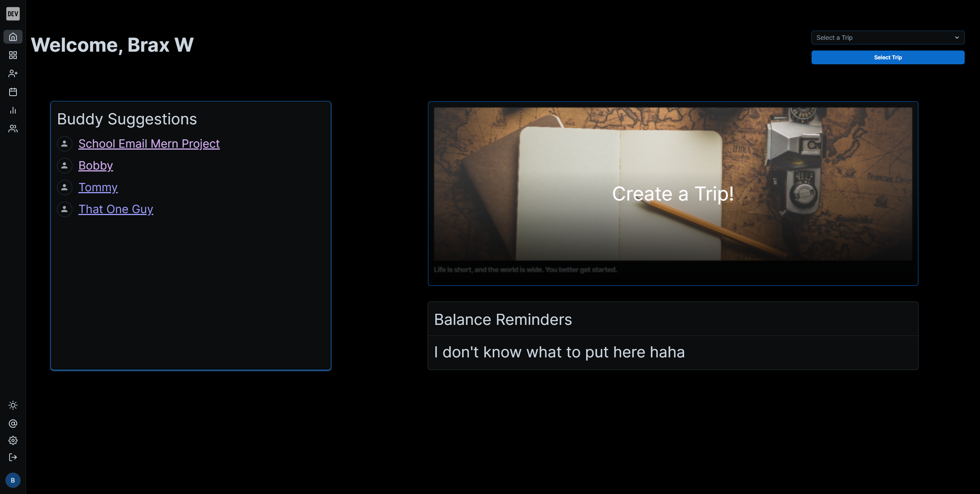This screenshot has width=980, height=494.
Task: Expand the Select a Trip dropdown
Action: click(888, 37)
